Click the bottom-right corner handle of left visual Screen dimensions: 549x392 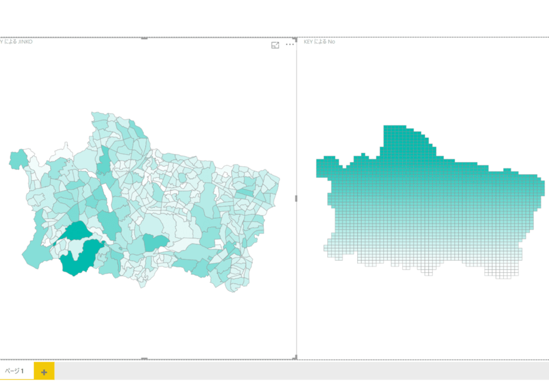(295, 358)
